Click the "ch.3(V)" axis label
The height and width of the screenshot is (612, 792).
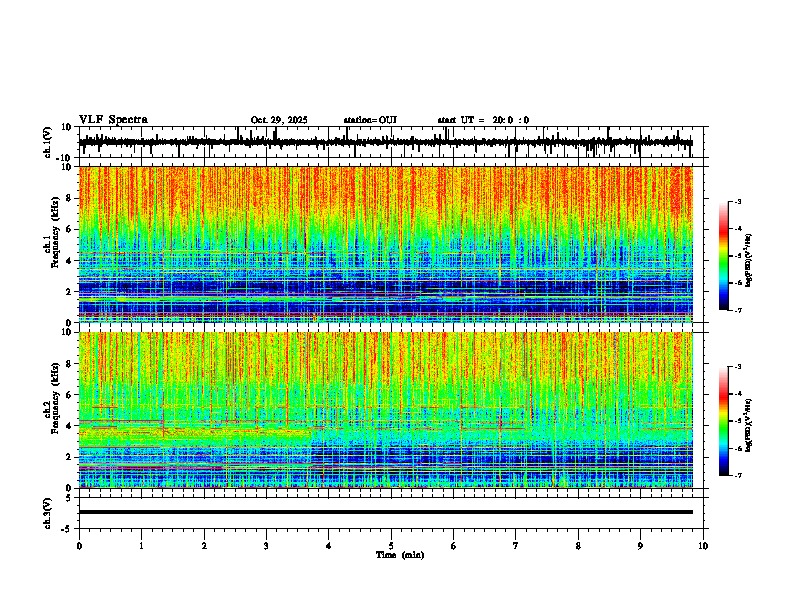click(x=47, y=513)
